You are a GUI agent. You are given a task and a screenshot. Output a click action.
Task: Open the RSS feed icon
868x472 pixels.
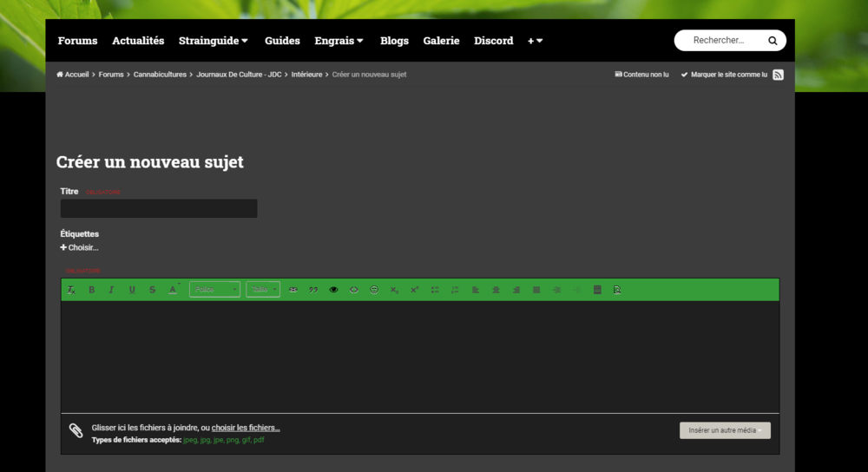778,75
